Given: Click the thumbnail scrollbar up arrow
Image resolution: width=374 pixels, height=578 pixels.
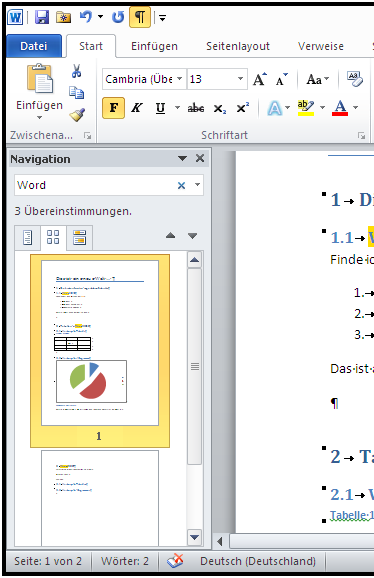Looking at the screenshot, I should 195,260.
